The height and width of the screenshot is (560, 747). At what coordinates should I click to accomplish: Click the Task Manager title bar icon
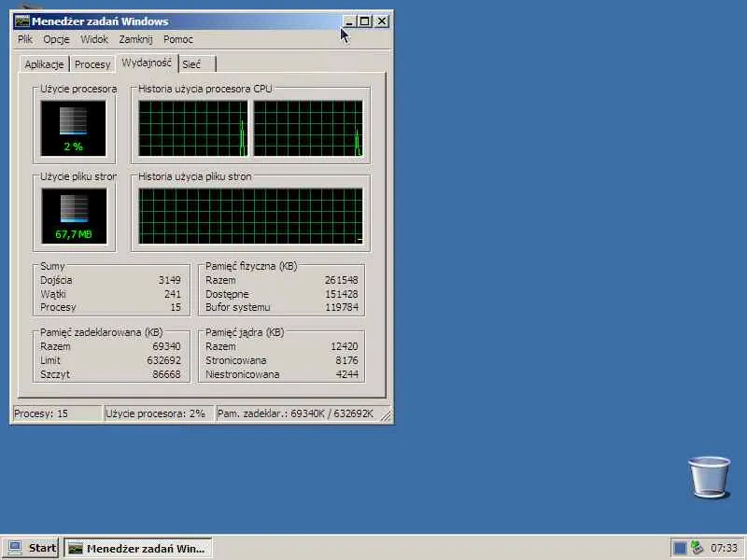[21, 21]
